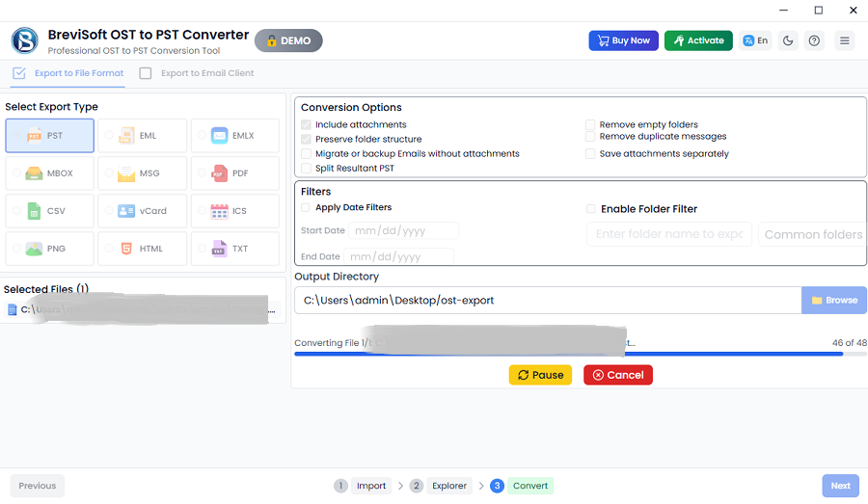This screenshot has width=868, height=504.
Task: Choose the vCard contact icon
Action: [x=126, y=211]
